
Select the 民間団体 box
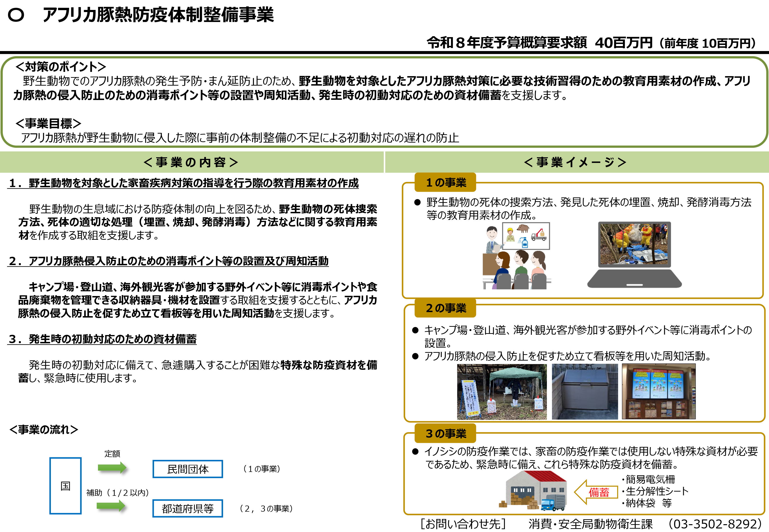(x=188, y=469)
